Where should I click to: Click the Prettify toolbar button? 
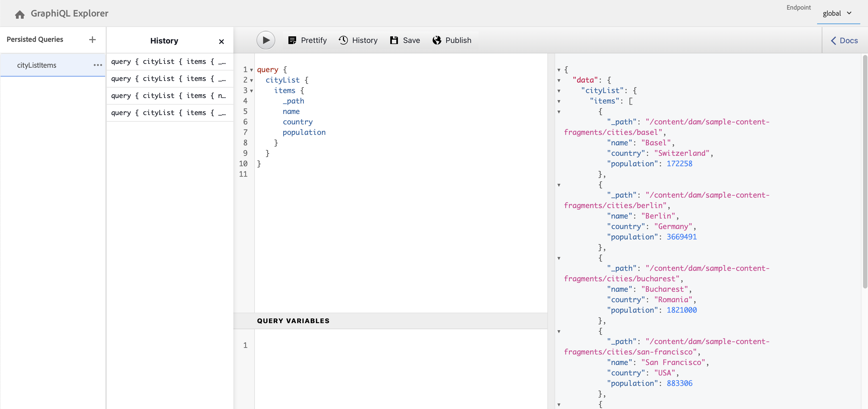pyautogui.click(x=307, y=40)
